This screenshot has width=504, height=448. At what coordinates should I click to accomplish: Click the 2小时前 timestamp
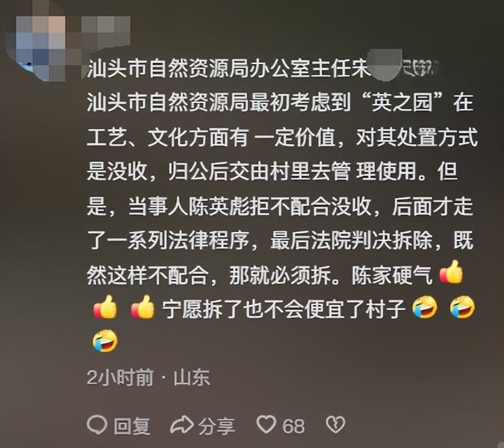(x=120, y=377)
